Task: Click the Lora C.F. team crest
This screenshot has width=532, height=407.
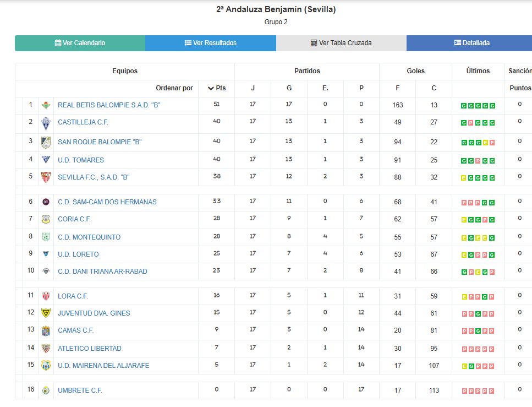Action: tap(46, 296)
